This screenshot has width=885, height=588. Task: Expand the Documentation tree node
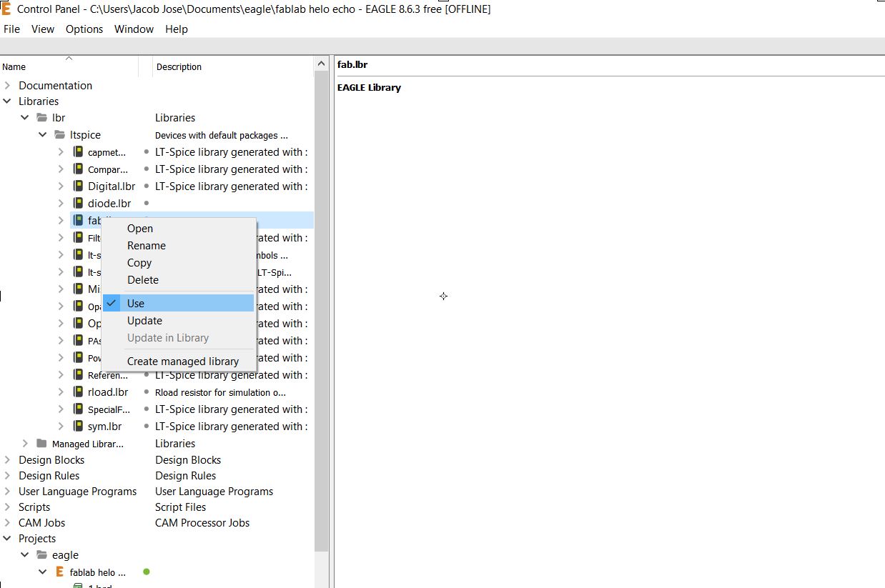tap(7, 85)
